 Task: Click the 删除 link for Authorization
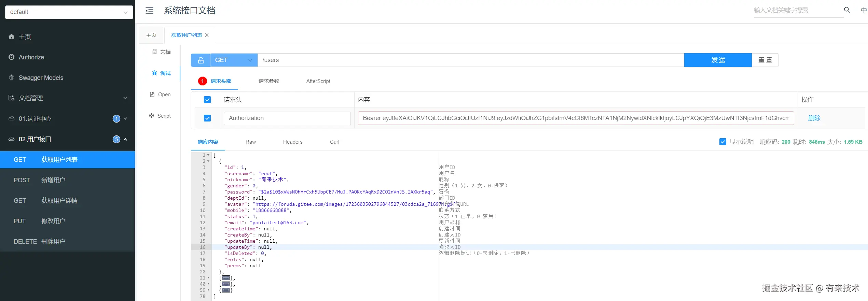click(814, 118)
